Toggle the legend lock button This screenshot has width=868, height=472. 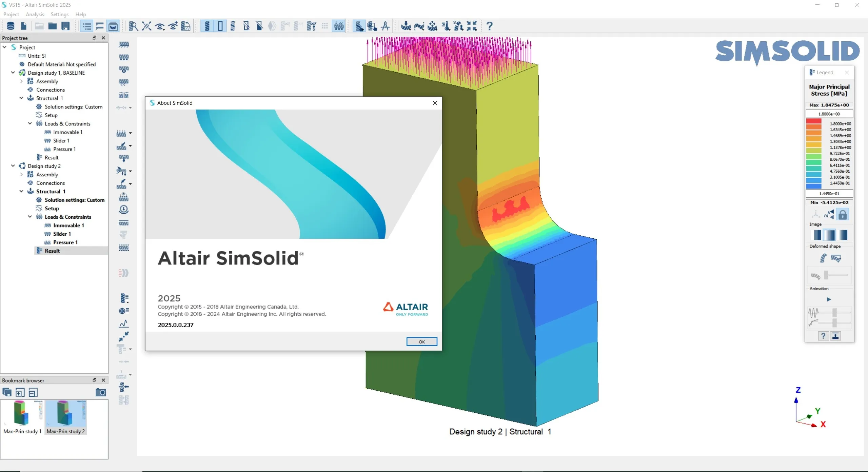843,214
